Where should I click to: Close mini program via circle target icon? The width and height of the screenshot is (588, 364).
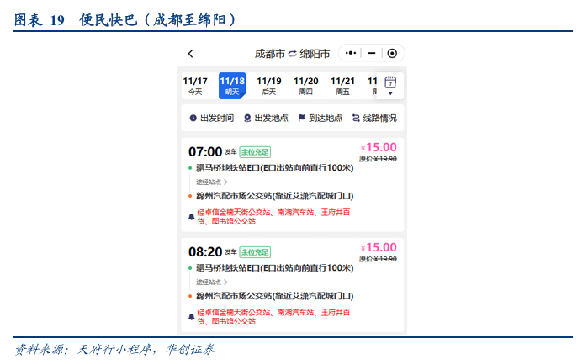pyautogui.click(x=392, y=53)
